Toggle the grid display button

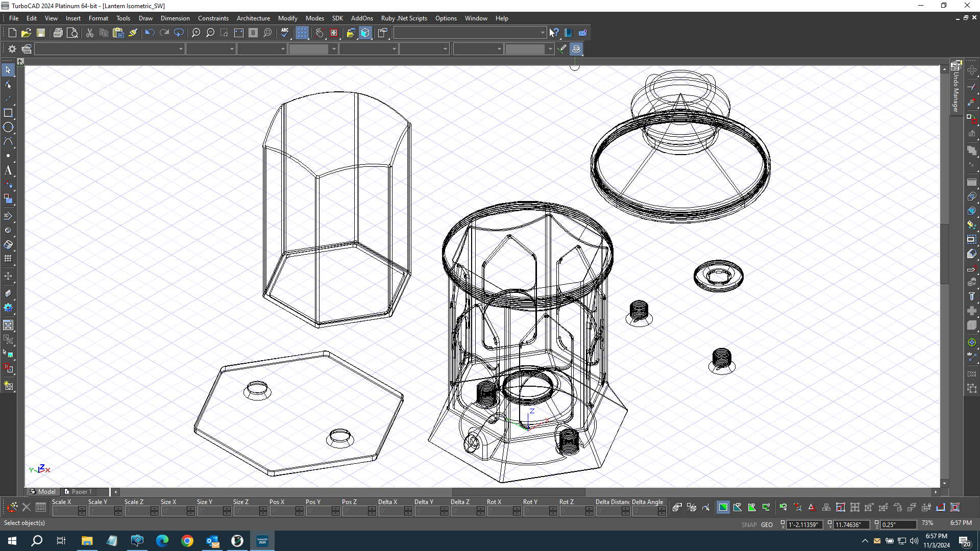click(x=302, y=33)
